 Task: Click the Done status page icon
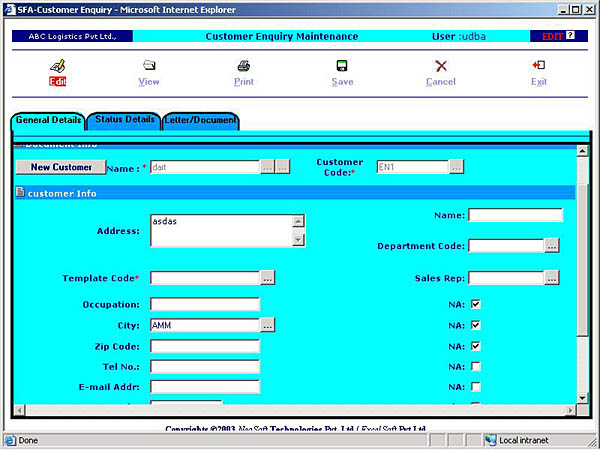click(10, 440)
